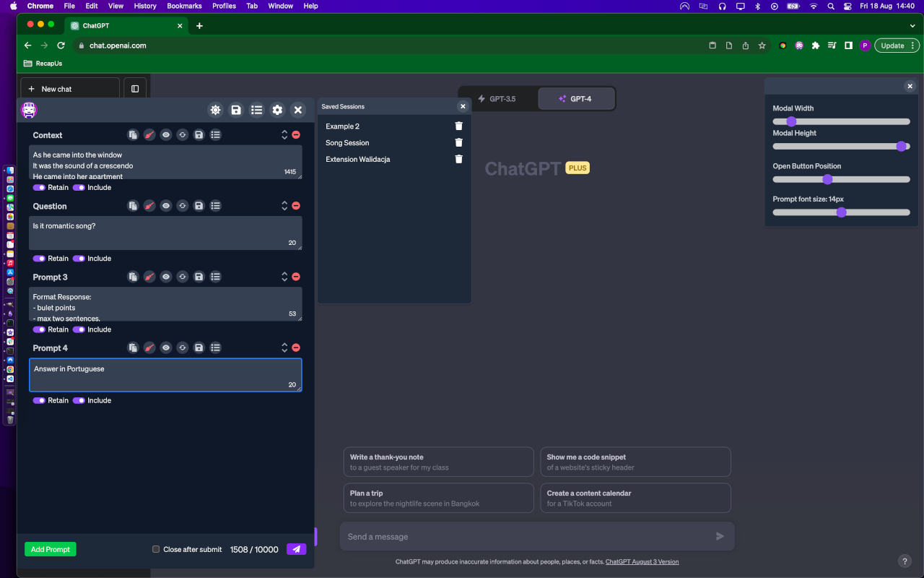Toggle light/dark theme sun icon in extension header
This screenshot has height=578, width=924.
point(215,110)
